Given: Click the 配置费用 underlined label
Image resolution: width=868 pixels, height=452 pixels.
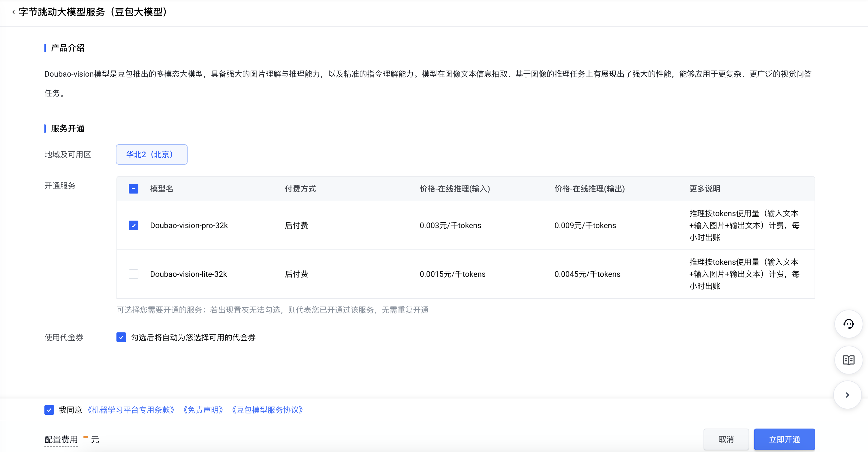Looking at the screenshot, I should click(61, 439).
